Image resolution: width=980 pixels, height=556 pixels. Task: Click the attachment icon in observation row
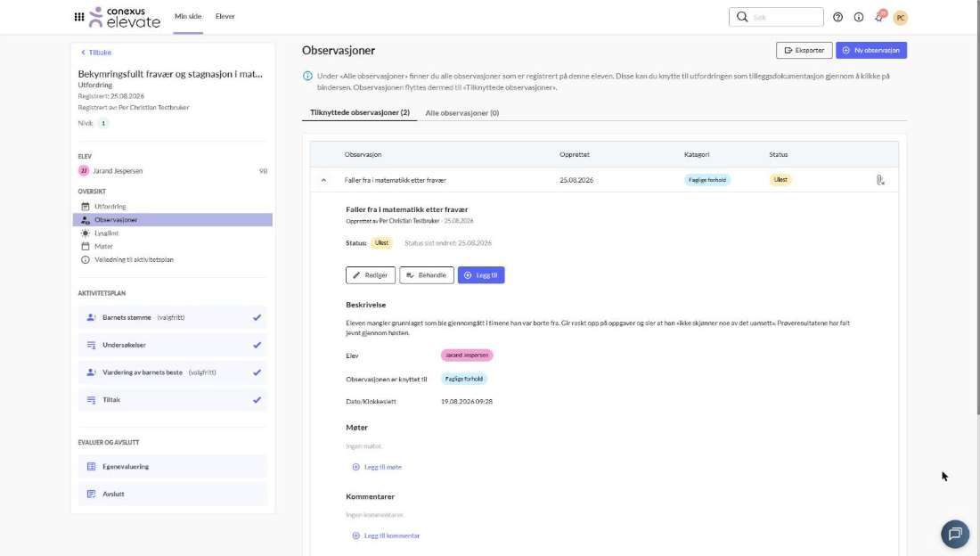coord(880,180)
